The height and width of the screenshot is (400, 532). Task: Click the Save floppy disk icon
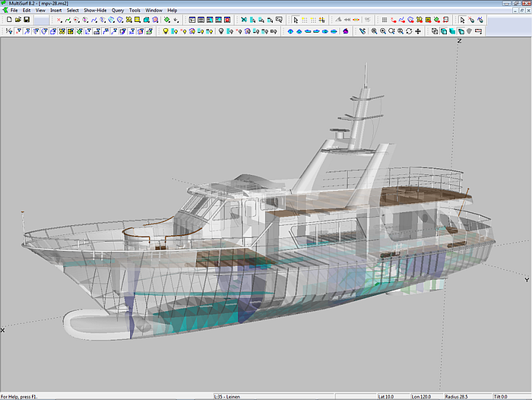pyautogui.click(x=27, y=20)
